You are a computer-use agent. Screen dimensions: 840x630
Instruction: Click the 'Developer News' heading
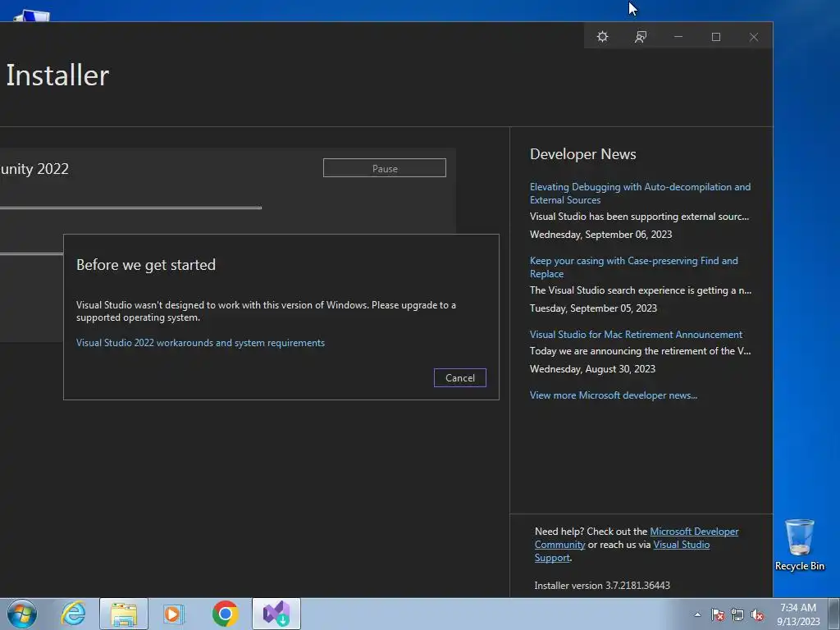(583, 154)
